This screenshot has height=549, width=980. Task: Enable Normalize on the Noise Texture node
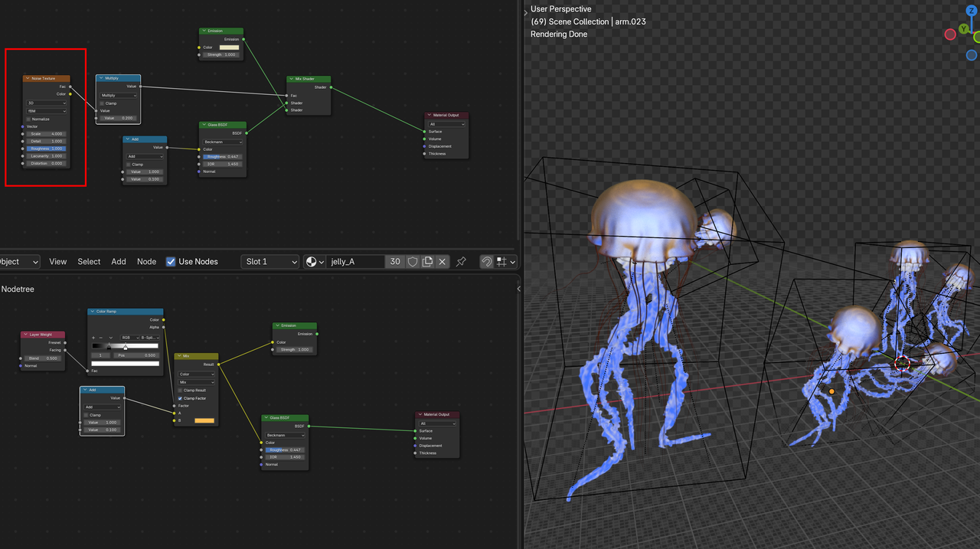coord(28,119)
